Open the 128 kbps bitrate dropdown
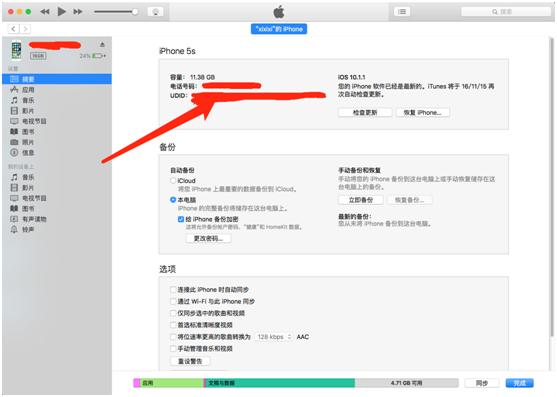This screenshot has width=557, height=397. (274, 337)
